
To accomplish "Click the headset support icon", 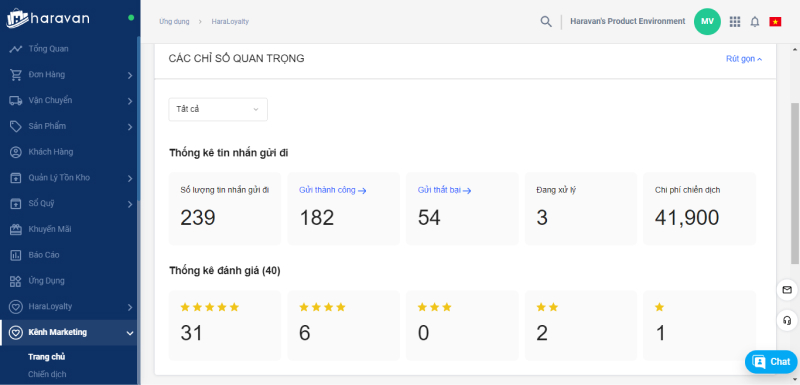I will tap(787, 321).
